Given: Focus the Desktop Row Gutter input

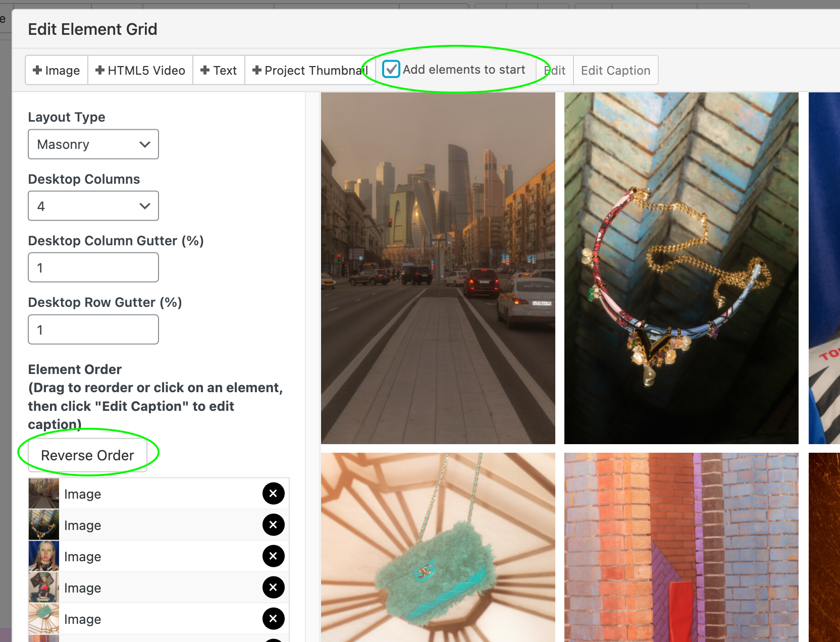Looking at the screenshot, I should tap(93, 330).
